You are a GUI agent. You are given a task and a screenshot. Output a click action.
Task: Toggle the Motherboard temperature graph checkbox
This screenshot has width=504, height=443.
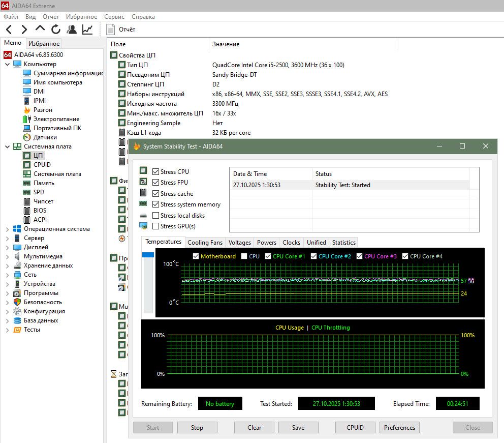pos(196,256)
